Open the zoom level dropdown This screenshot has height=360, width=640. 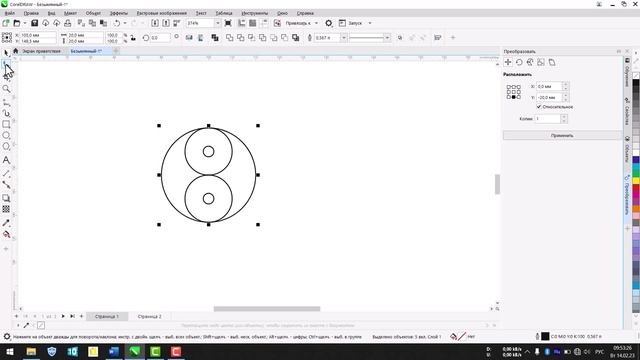click(x=217, y=23)
